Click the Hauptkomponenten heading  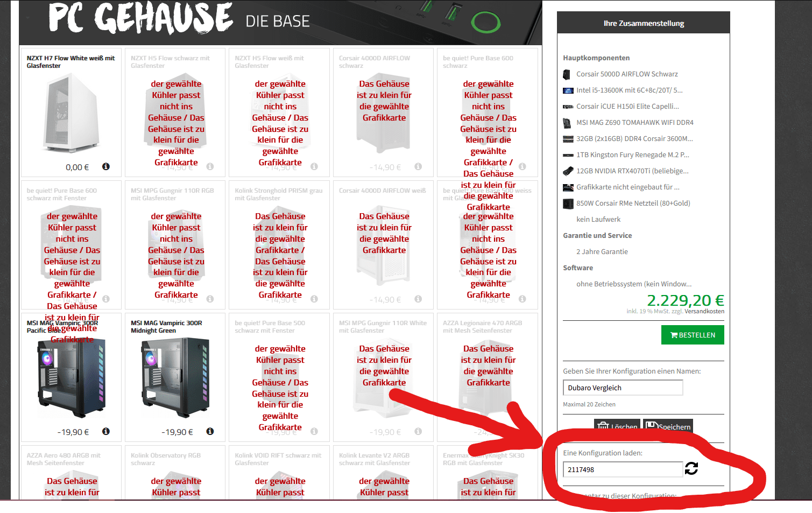tap(596, 58)
